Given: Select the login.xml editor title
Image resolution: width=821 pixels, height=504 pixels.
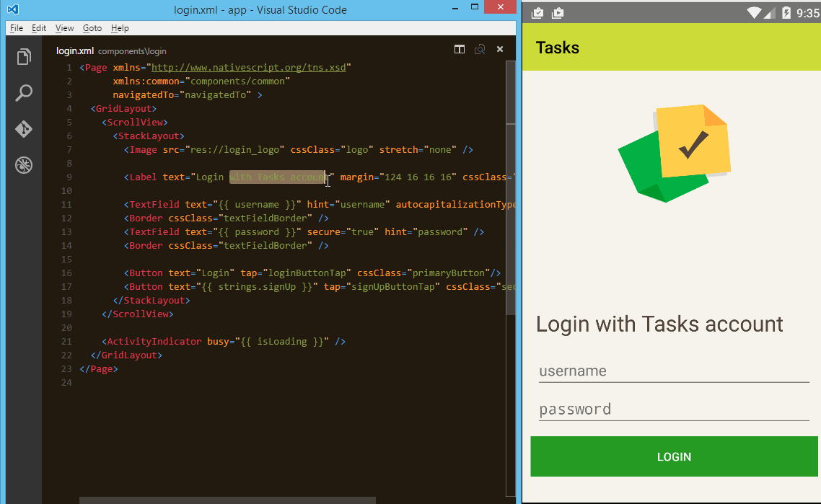Looking at the screenshot, I should click(x=75, y=50).
